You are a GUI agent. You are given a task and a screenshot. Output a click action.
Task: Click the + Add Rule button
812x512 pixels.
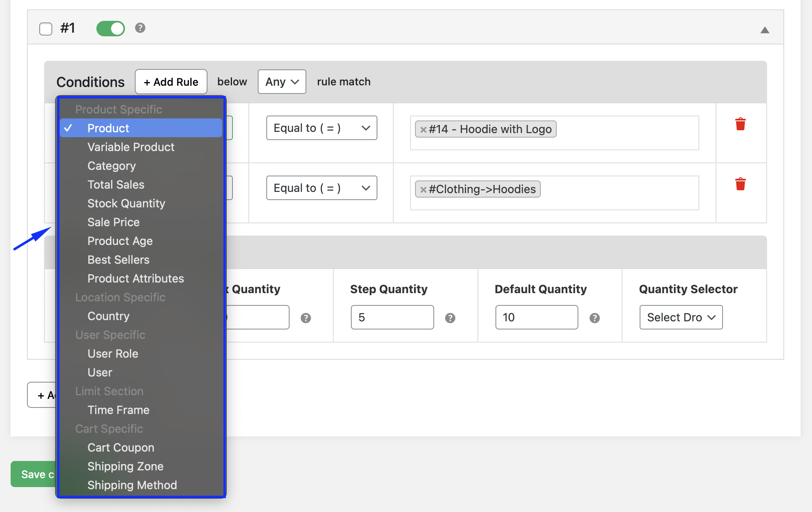171,82
